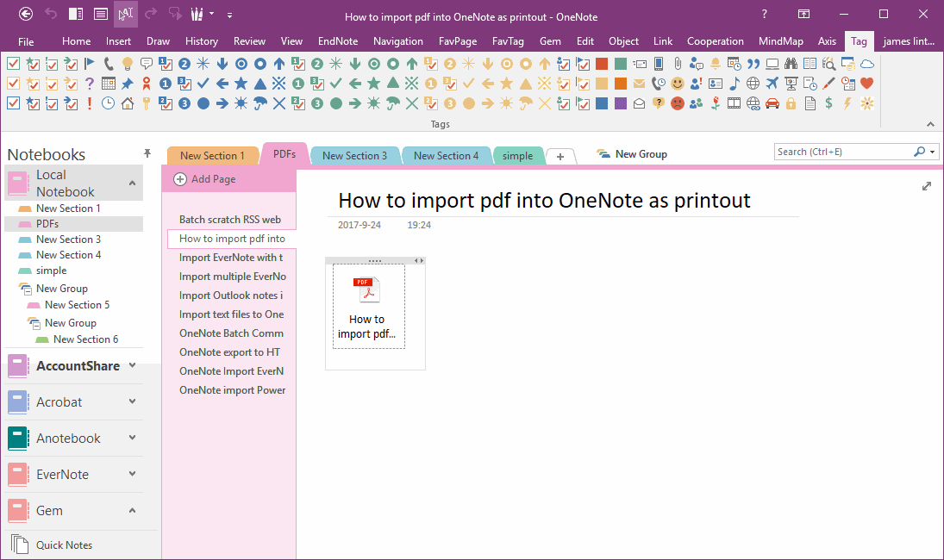944x560 pixels.
Task: Apply the airplane tag
Action: (772, 84)
